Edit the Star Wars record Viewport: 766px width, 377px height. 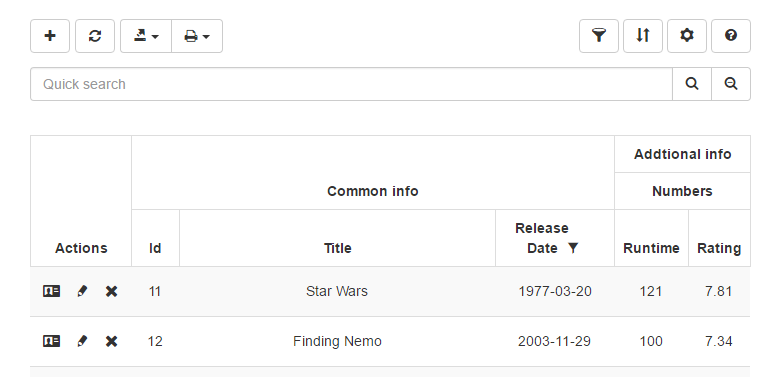coord(82,292)
